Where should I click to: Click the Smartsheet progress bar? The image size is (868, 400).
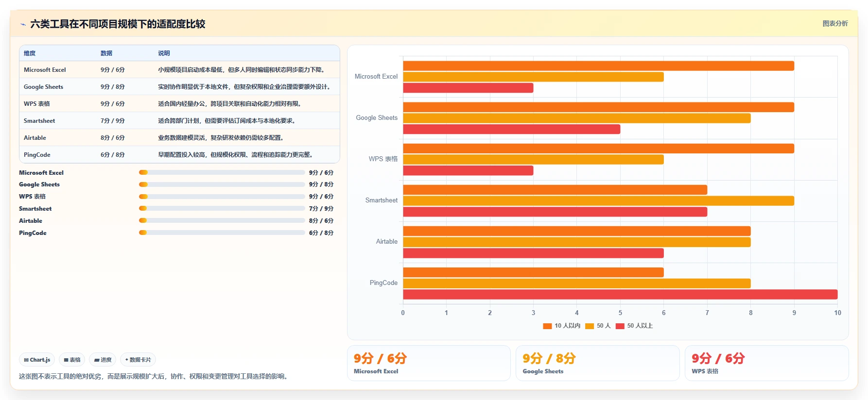point(222,208)
